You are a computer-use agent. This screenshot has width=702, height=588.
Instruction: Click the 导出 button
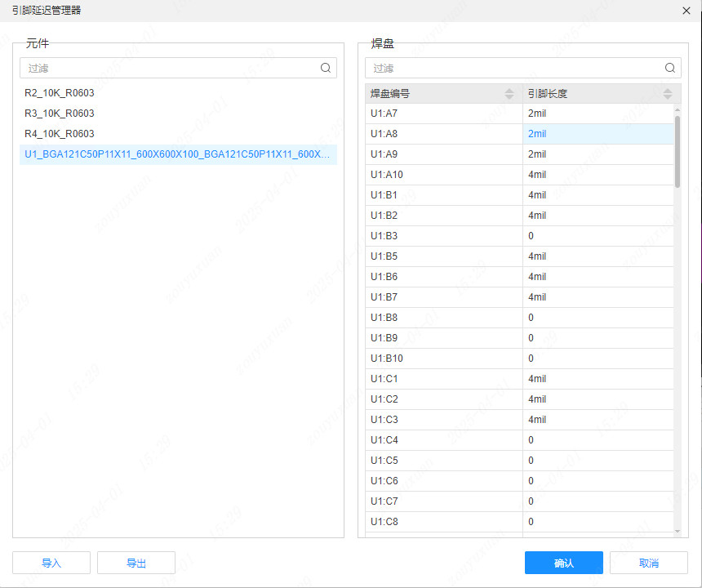(x=136, y=563)
